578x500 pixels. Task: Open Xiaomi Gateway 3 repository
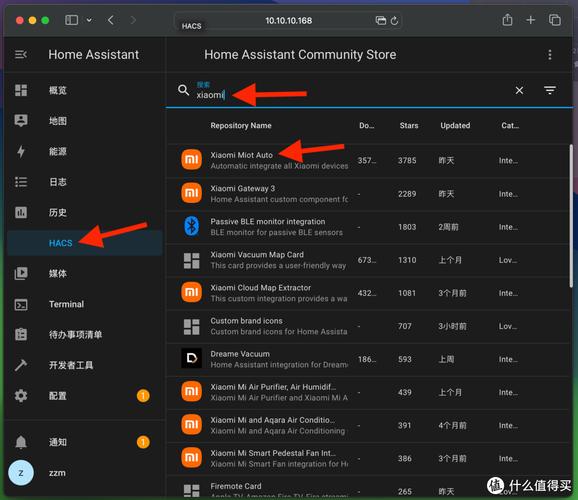pyautogui.click(x=368, y=194)
